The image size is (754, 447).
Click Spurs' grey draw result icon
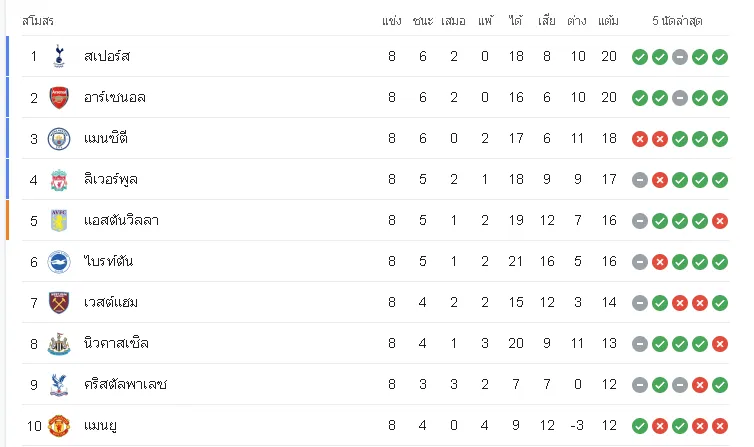679,57
